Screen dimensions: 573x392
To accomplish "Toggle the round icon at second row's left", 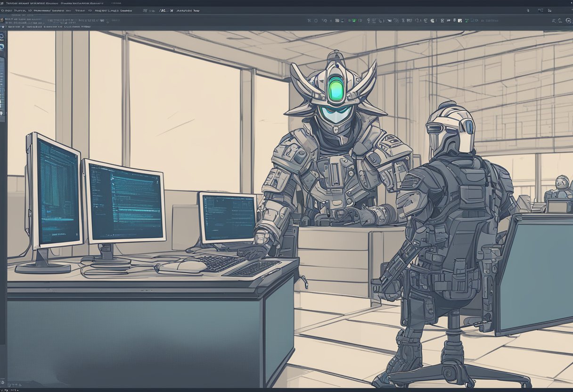I will (2, 20).
